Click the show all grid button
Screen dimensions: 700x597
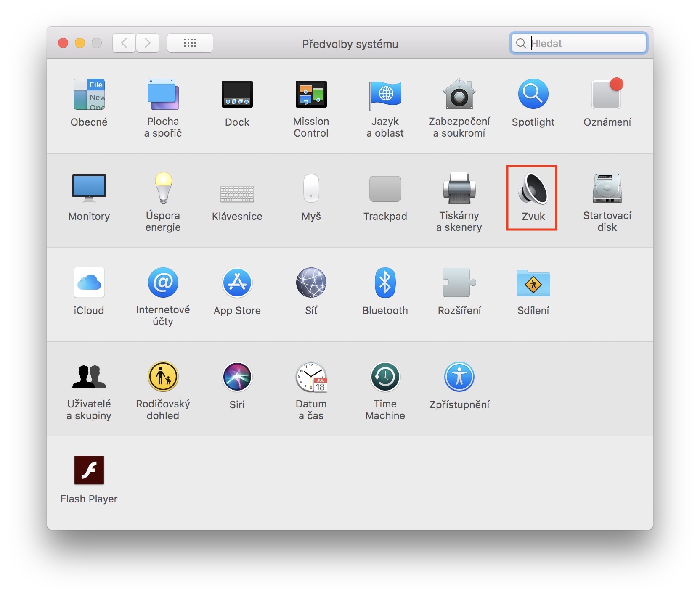pyautogui.click(x=190, y=43)
